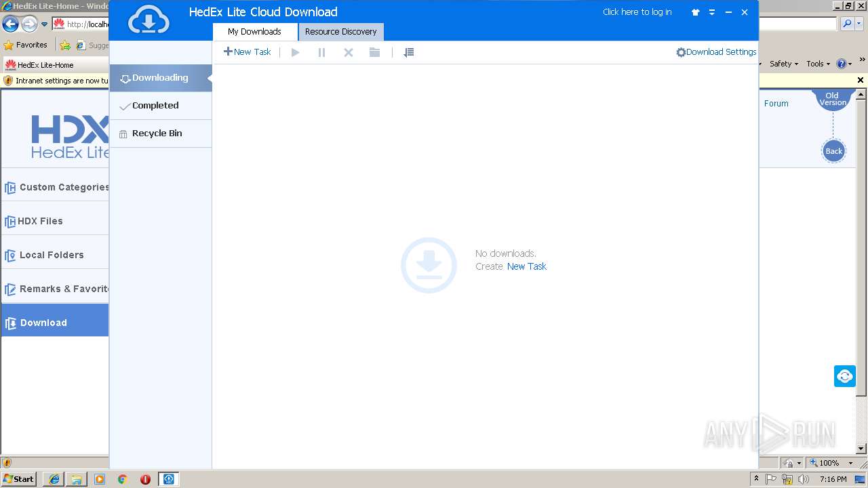
Task: Click the Add to Favorites bar icon
Action: (65, 45)
